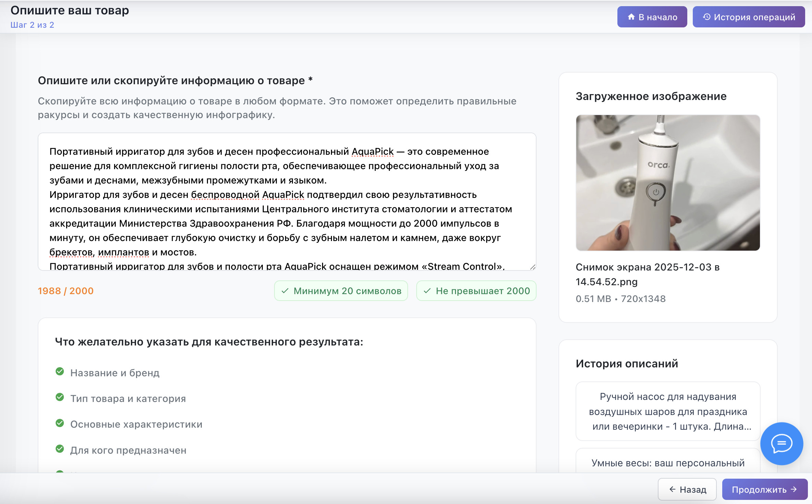Click the right arrow icon on Продолжить
This screenshot has width=812, height=504.
point(794,489)
